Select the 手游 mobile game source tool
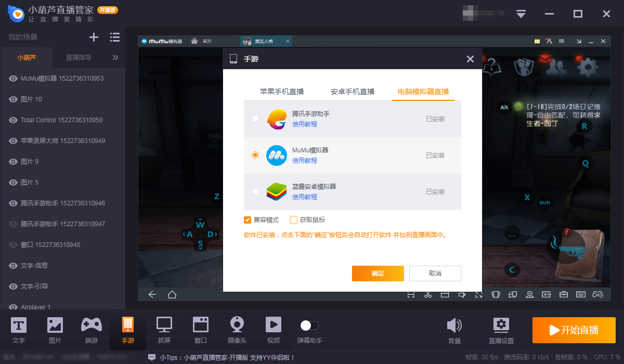 coord(127,331)
